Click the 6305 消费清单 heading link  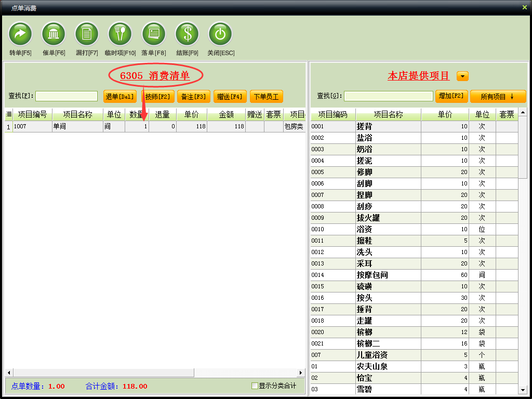coord(155,75)
